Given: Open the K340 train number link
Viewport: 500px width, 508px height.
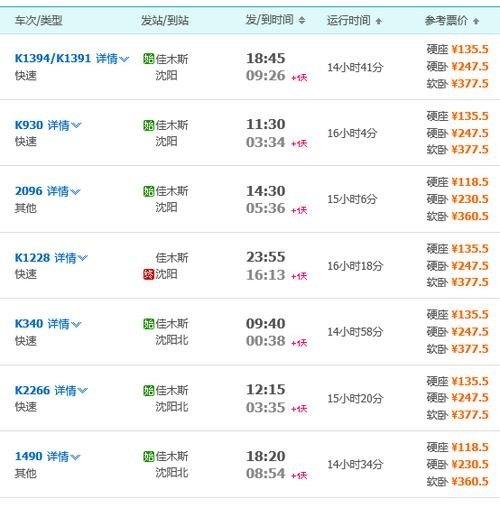Looking at the screenshot, I should (29, 324).
